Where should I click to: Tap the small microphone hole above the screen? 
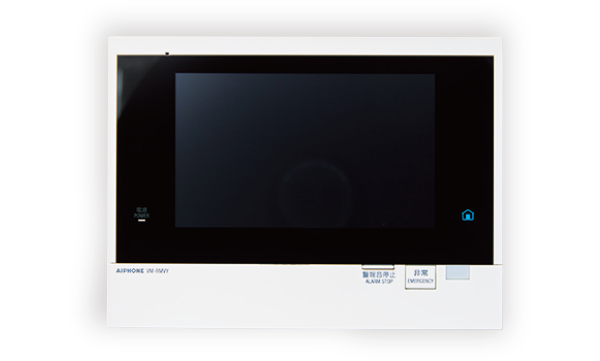point(167,54)
